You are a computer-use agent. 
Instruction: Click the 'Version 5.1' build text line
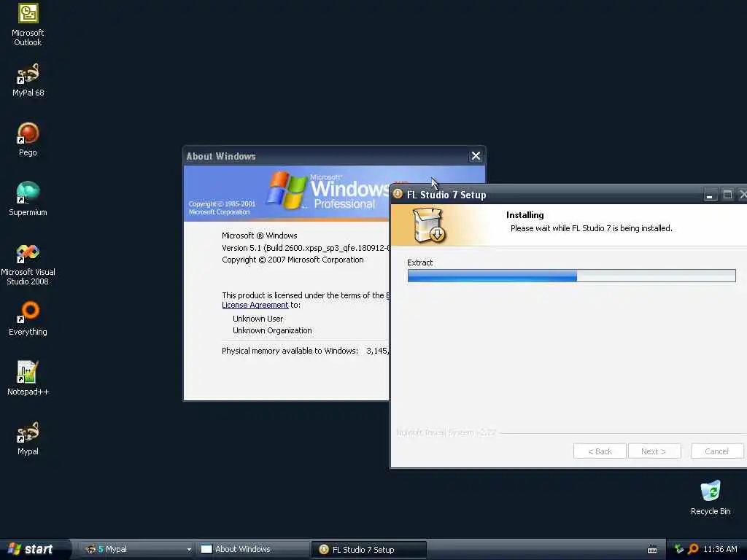pos(306,248)
